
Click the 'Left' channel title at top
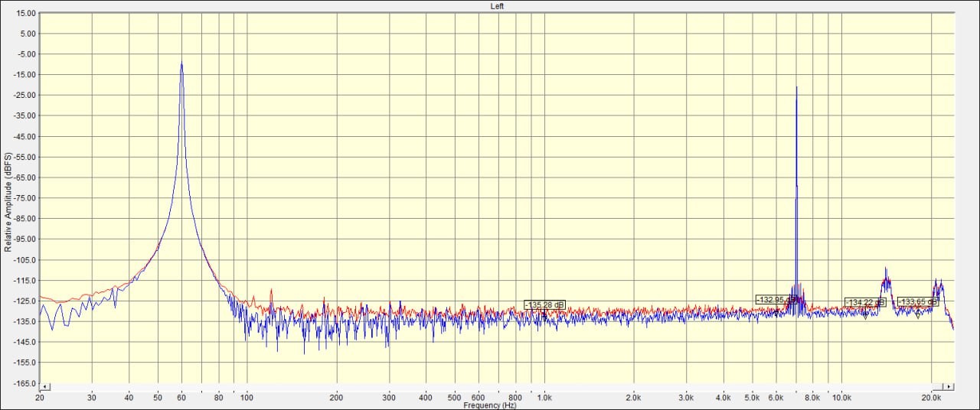(497, 6)
